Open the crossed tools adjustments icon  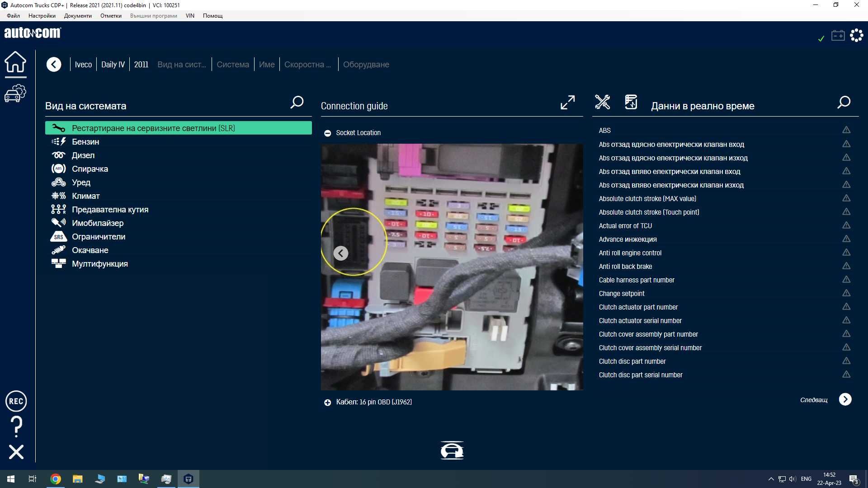pos(603,102)
